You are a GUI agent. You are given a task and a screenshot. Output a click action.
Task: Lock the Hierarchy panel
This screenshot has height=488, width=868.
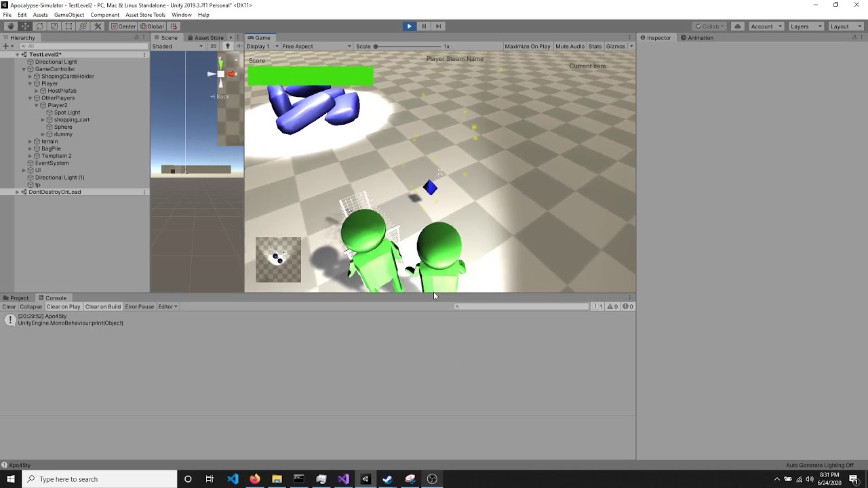click(x=136, y=38)
